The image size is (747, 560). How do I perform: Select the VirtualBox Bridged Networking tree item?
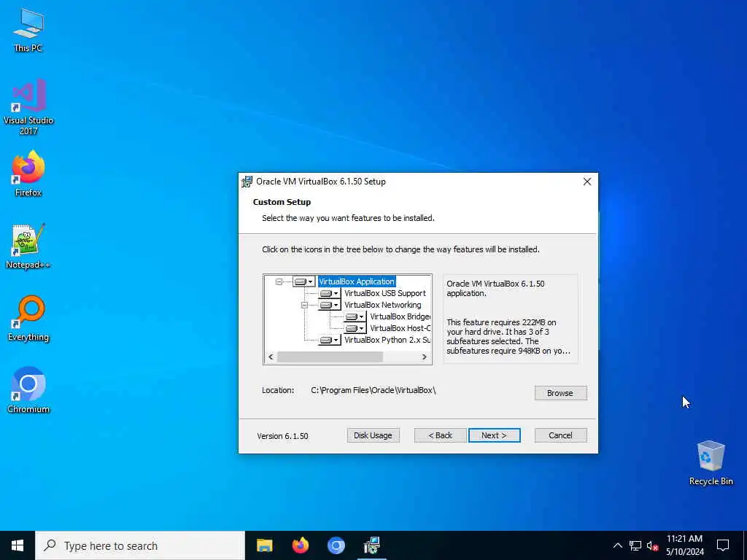point(400,316)
